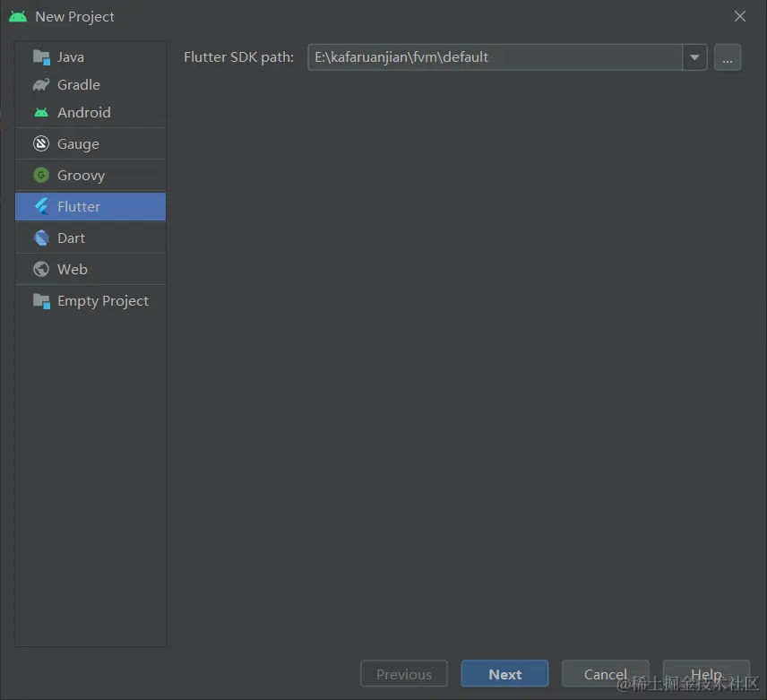Viewport: 767px width, 700px height.
Task: Close the New Project window
Action: pos(740,16)
